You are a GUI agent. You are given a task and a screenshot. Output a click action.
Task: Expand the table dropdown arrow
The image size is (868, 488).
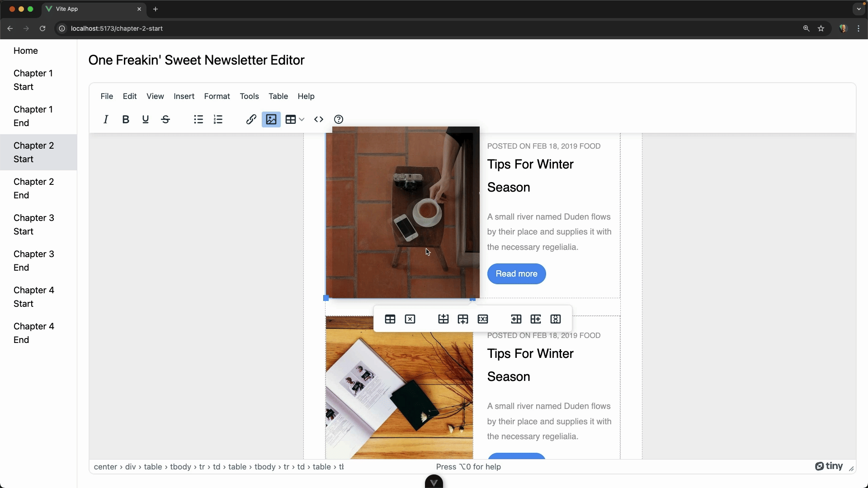click(x=302, y=119)
